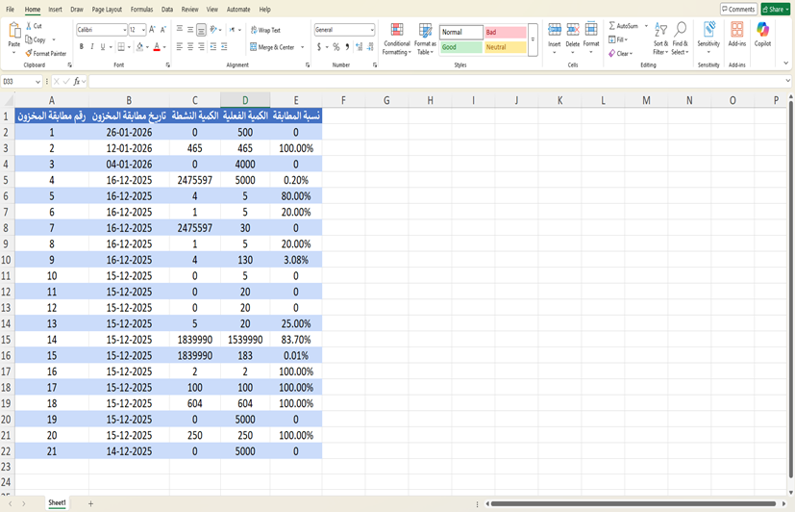This screenshot has width=795, height=512.
Task: Open the font name Calibri dropdown
Action: click(124, 30)
